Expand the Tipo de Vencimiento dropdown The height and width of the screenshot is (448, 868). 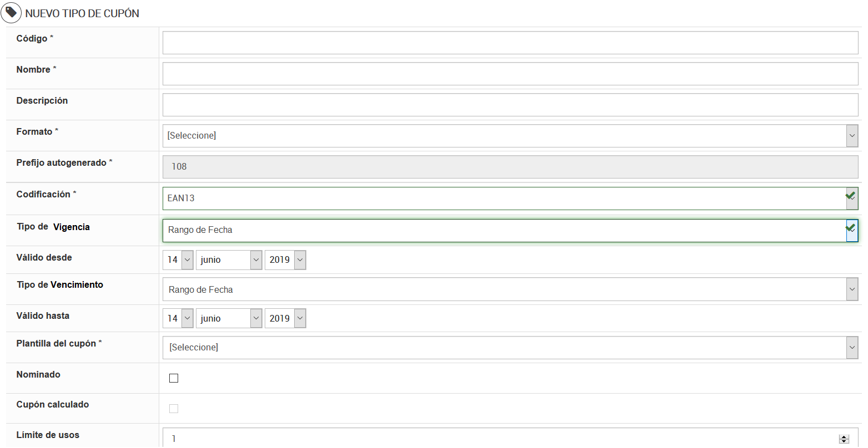510,289
